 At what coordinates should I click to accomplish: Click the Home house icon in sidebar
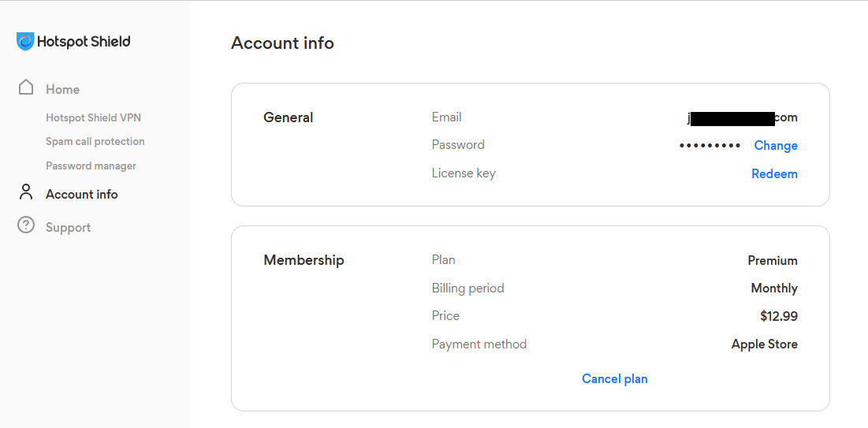click(26, 87)
